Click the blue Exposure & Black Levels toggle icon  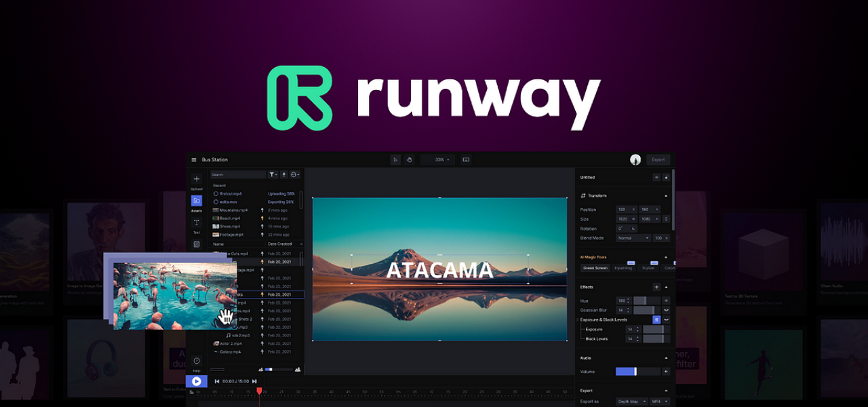[x=656, y=319]
